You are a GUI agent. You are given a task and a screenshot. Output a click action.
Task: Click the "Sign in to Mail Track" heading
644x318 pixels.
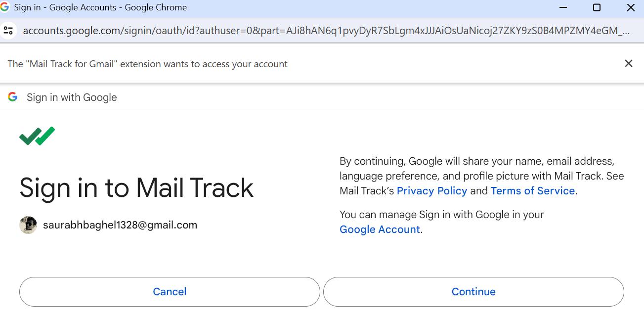pos(136,188)
